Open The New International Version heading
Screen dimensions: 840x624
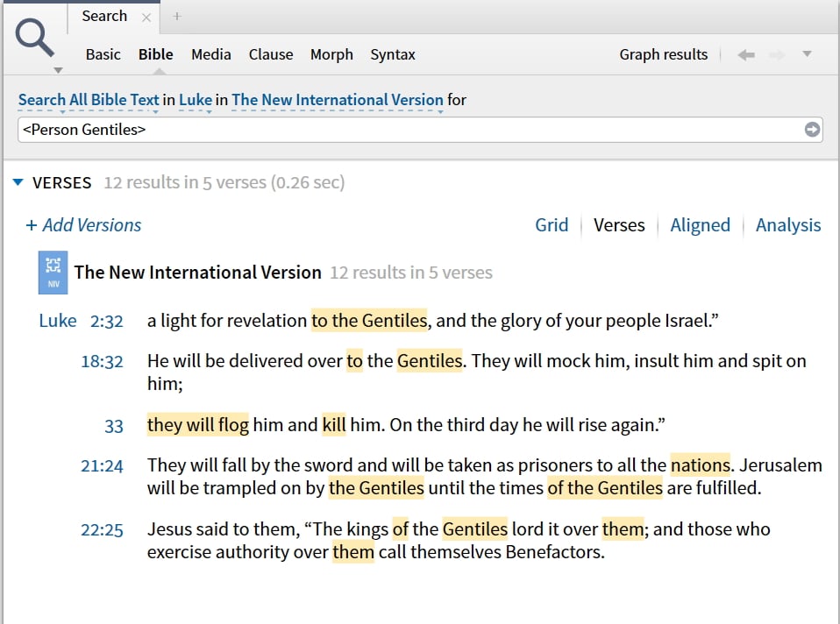[197, 272]
